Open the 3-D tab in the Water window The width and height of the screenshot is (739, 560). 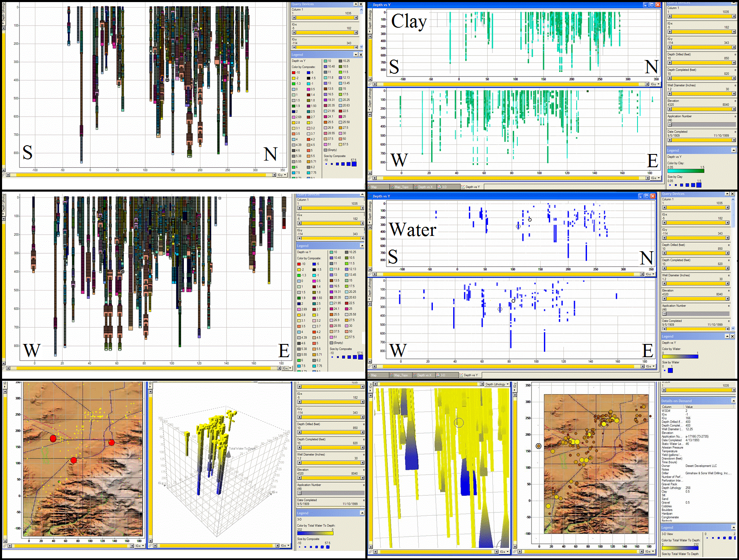tap(442, 375)
